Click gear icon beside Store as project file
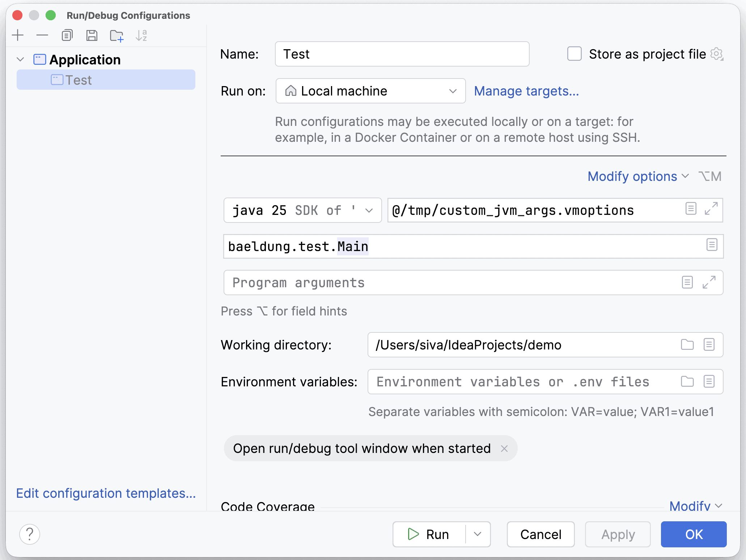The image size is (746, 560). tap(716, 54)
